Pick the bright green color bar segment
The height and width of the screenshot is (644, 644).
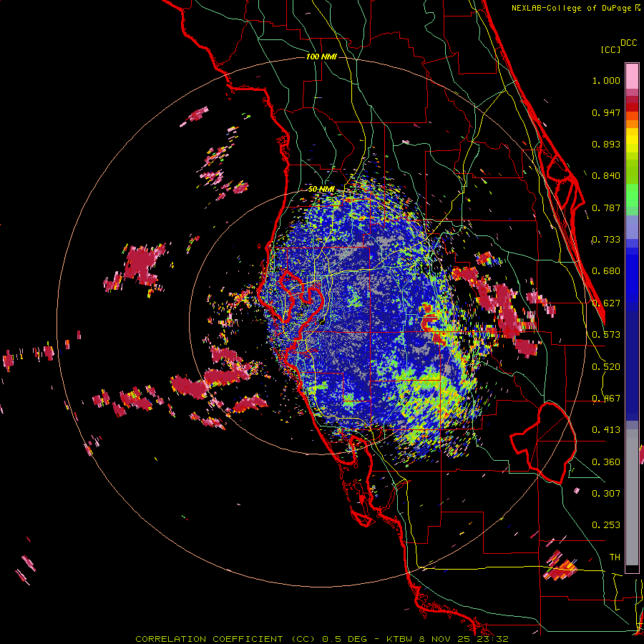632,195
